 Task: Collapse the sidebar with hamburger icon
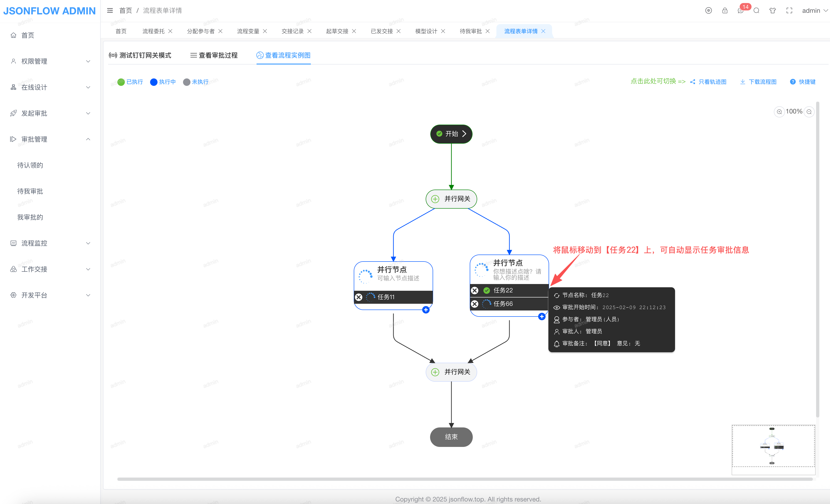(x=110, y=10)
